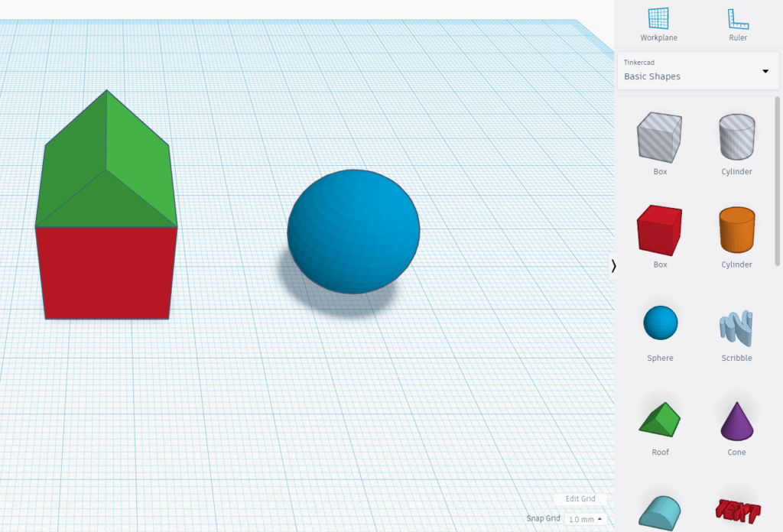Viewport: 783px width, 532px height.
Task: Select the Workplane tool
Action: tap(658, 24)
